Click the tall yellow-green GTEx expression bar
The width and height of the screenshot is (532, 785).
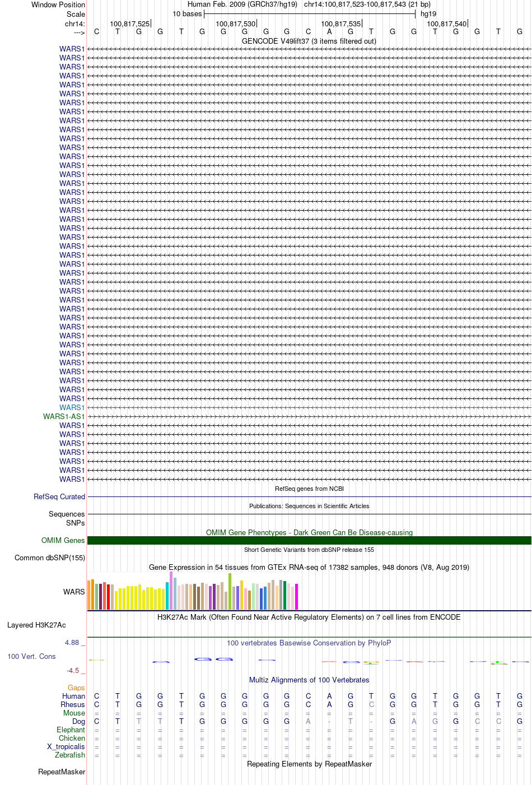pyautogui.click(x=230, y=592)
